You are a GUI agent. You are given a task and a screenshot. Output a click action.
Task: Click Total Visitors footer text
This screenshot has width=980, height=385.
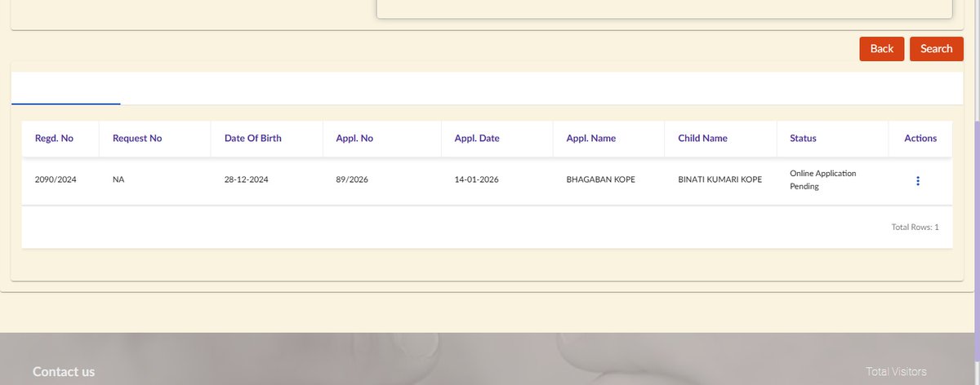(x=896, y=372)
